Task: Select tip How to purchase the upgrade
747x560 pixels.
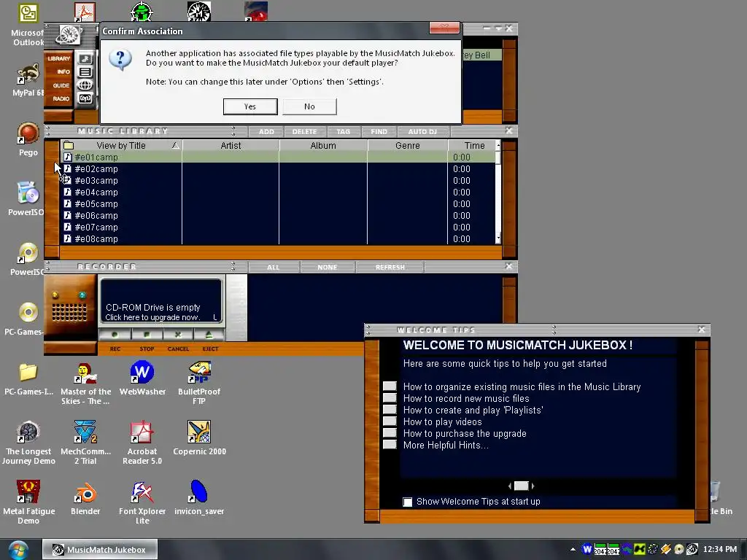Action: pos(390,432)
